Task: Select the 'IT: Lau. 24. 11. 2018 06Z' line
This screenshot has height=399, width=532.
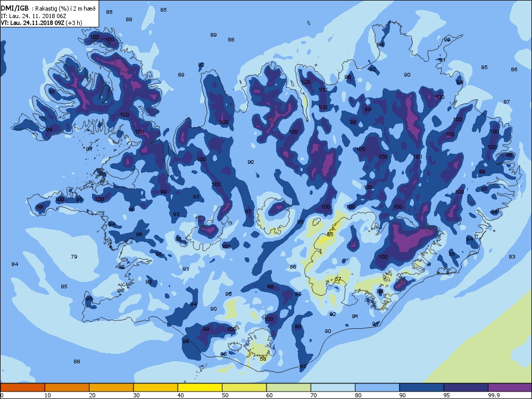Action: [x=33, y=16]
